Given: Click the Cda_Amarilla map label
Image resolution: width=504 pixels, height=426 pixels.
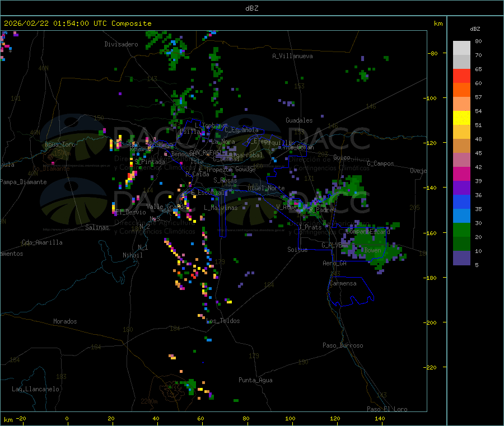Looking at the screenshot, I should (x=42, y=242).
